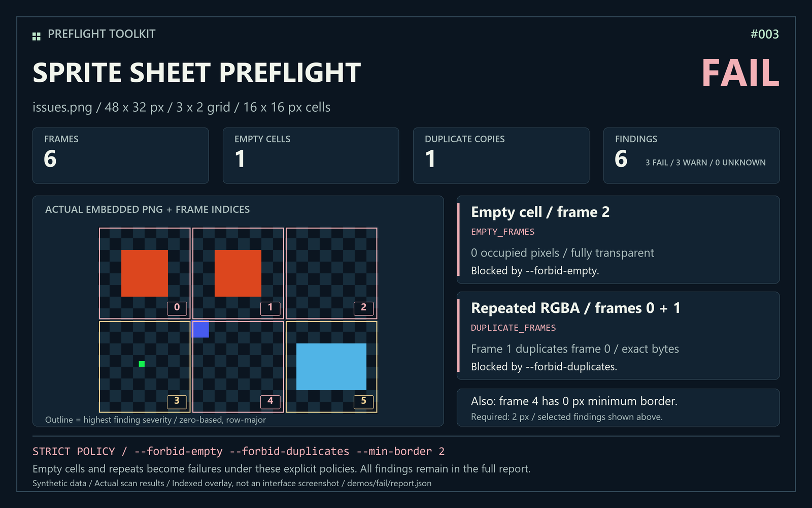This screenshot has width=812, height=508.
Task: Open the Frames stat card
Action: point(121,155)
